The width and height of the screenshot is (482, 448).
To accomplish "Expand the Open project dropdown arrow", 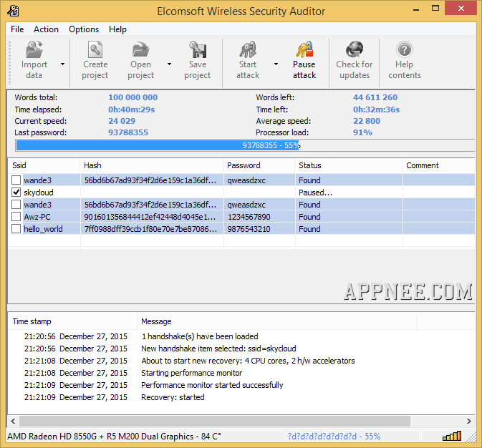I will [169, 64].
